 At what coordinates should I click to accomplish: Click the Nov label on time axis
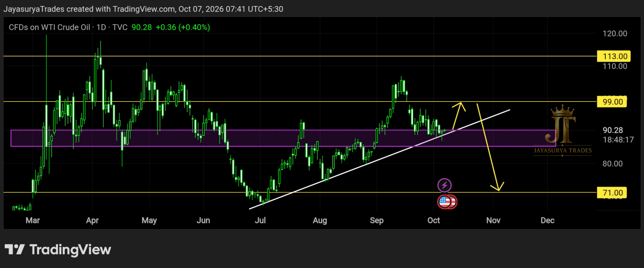[x=493, y=220]
